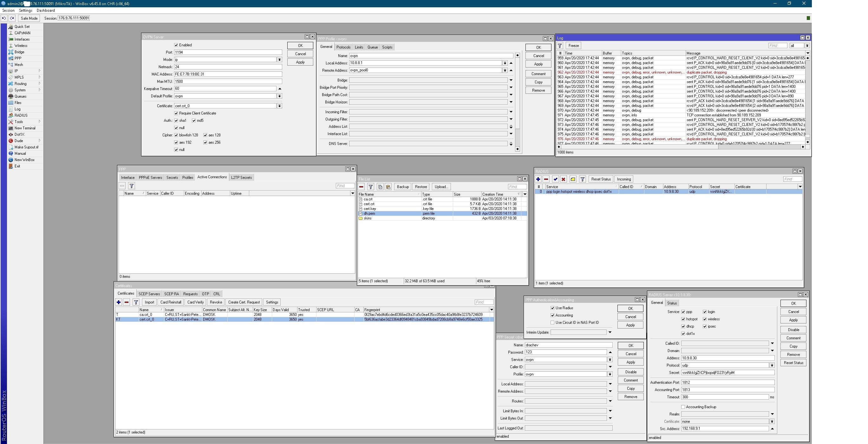The width and height of the screenshot is (868, 444).
Task: Click Reset Status in RADIUS toolbar
Action: 601,179
